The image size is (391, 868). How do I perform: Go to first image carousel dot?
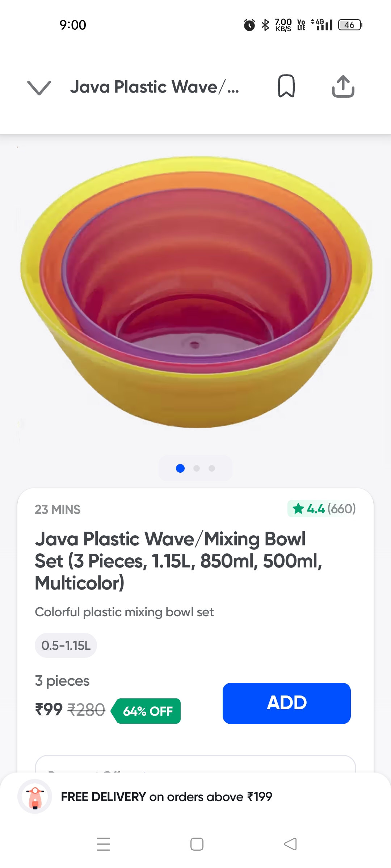(x=180, y=468)
